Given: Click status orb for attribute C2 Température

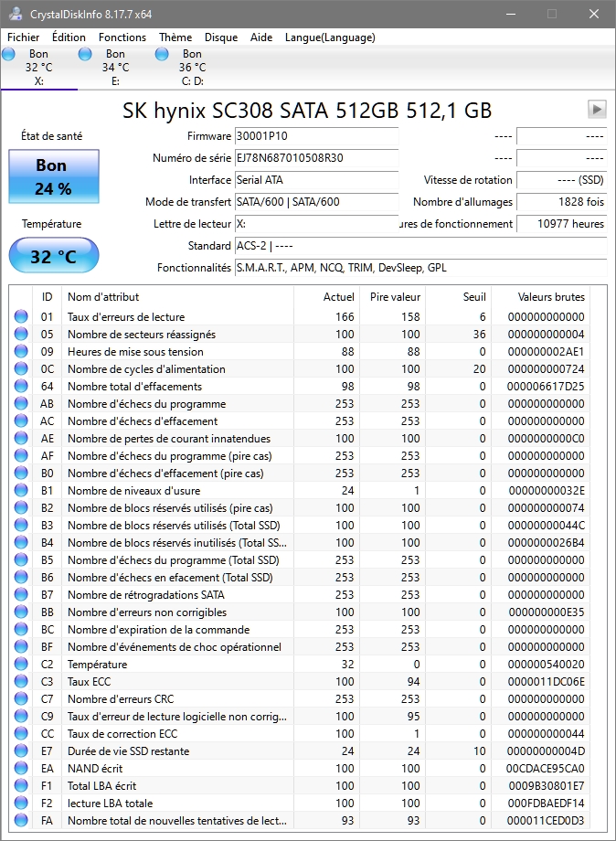Looking at the screenshot, I should 21,665.
